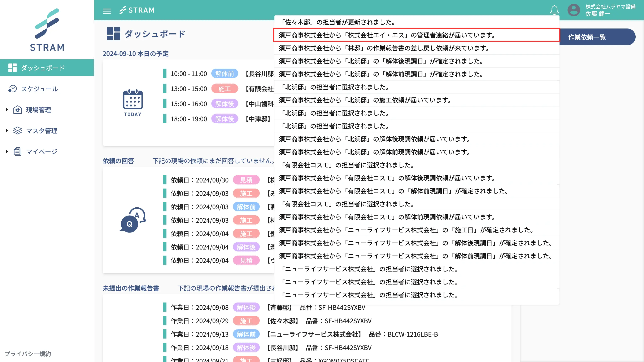Image resolution: width=644 pixels, height=362 pixels.
Task: Open マイページ via its document icon
Action: click(x=17, y=151)
